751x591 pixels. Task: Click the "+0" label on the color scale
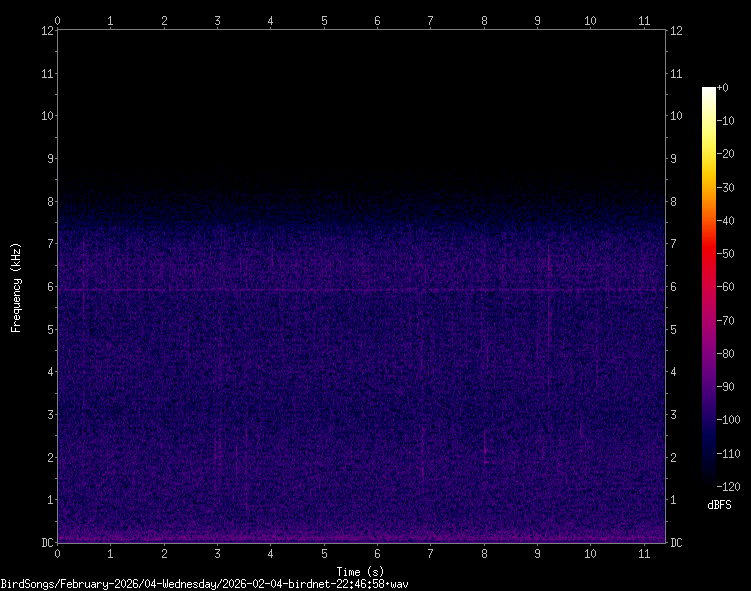click(x=723, y=89)
